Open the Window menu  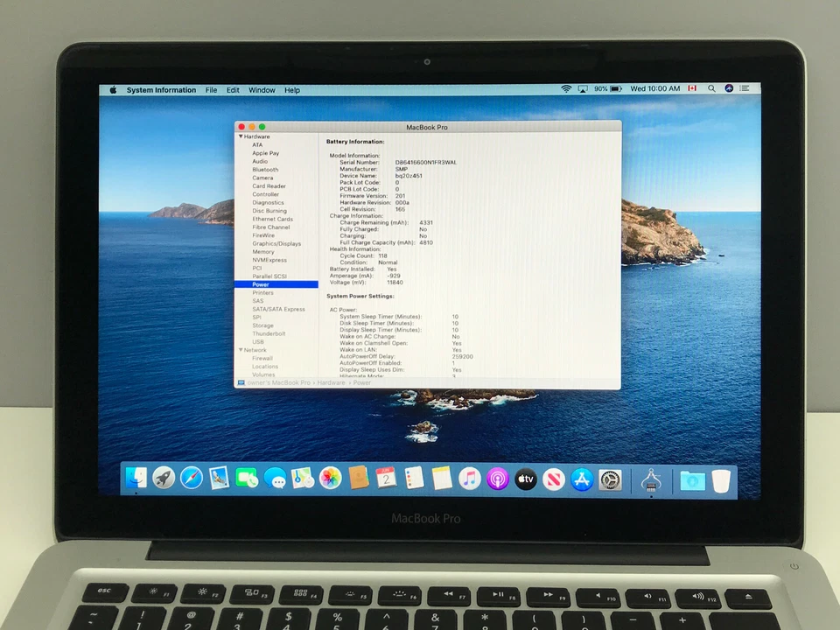click(262, 89)
